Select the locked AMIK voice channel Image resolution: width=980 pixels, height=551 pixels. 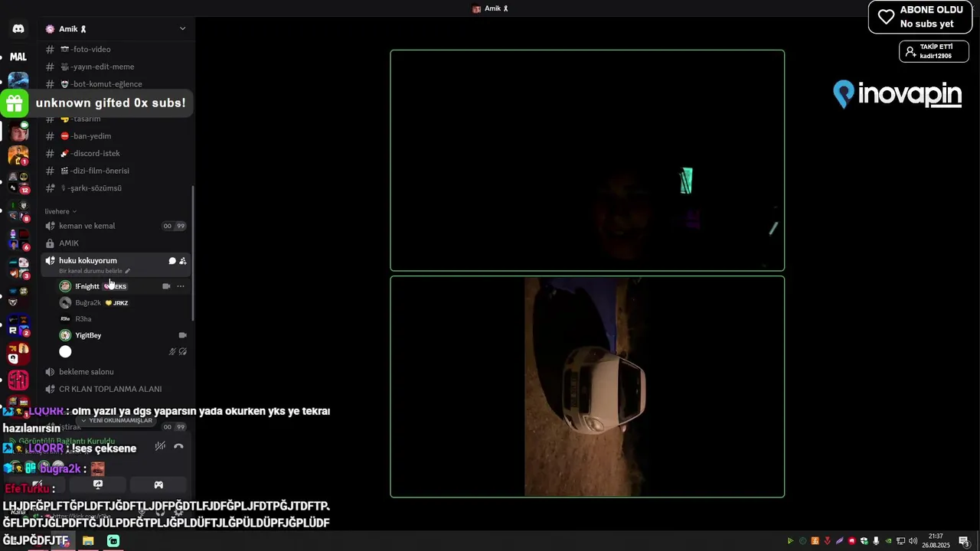click(x=116, y=243)
